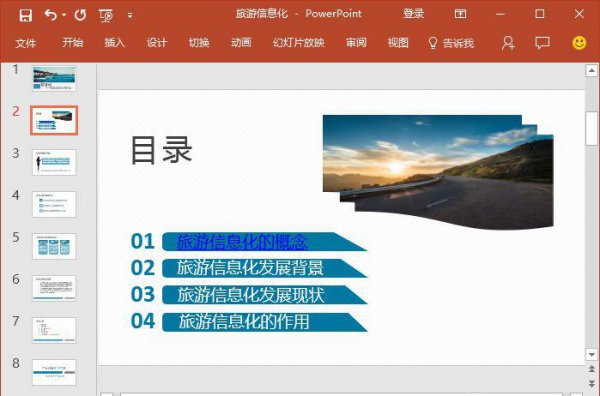Image resolution: width=600 pixels, height=396 pixels.
Task: Open Ribbon Display Options icon
Action: 460,14
